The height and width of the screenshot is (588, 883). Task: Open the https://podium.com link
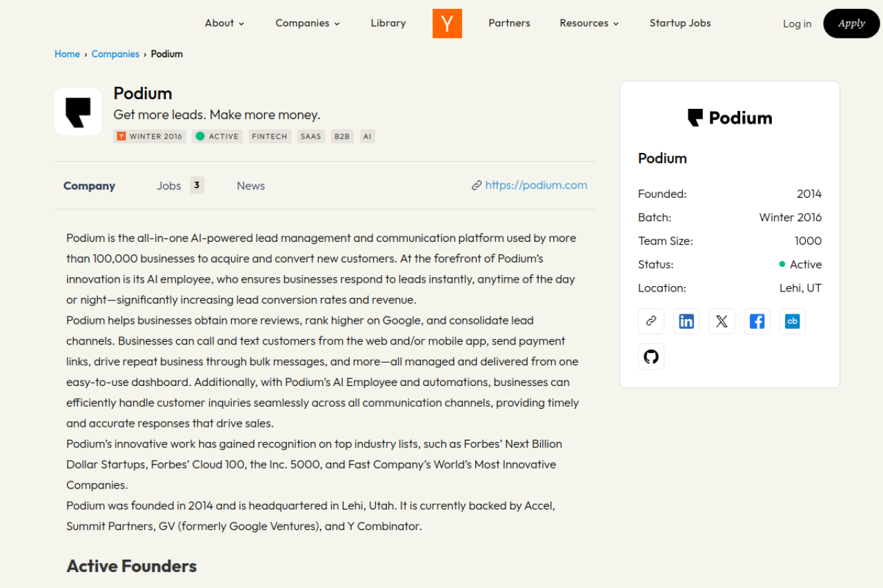coord(536,185)
